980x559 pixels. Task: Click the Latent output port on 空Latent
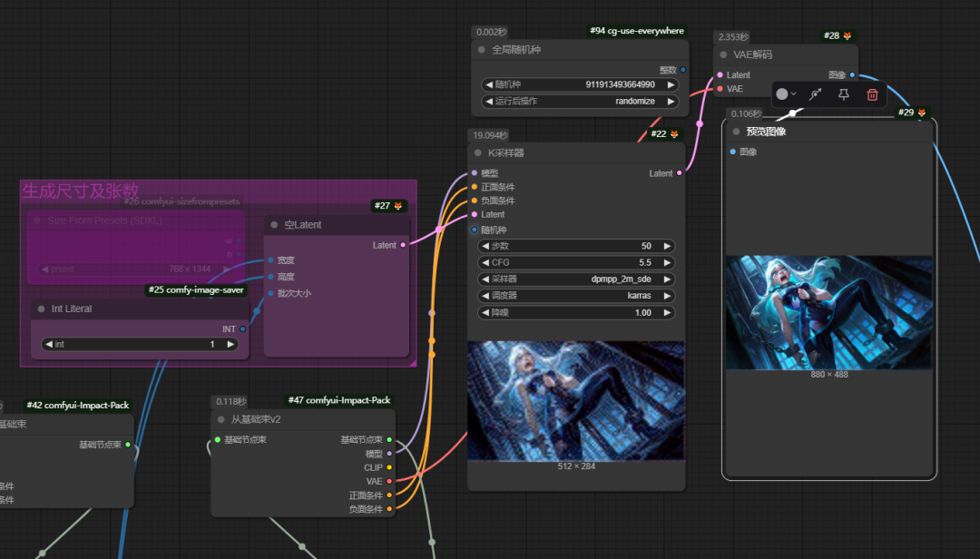click(403, 245)
